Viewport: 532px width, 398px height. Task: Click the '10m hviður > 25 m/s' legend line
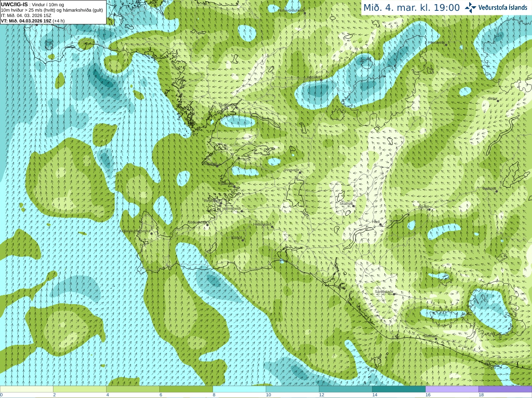52,10
